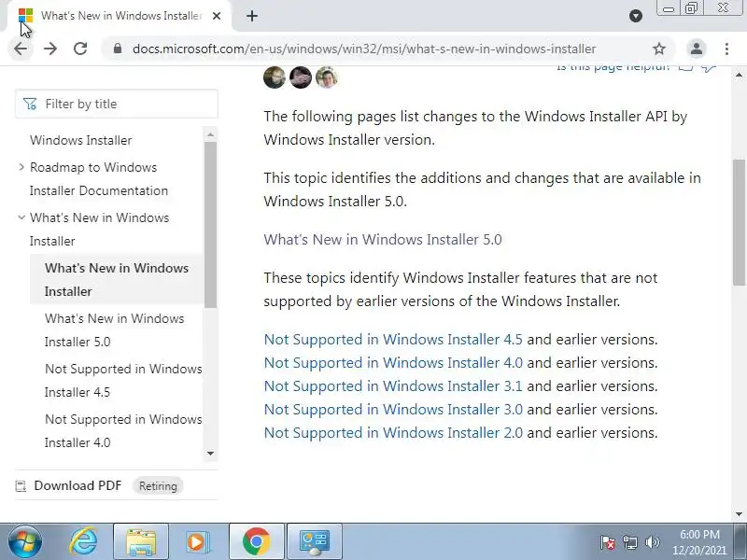Click the network tray icon
Screen dimensions: 747x560
[x=630, y=542]
